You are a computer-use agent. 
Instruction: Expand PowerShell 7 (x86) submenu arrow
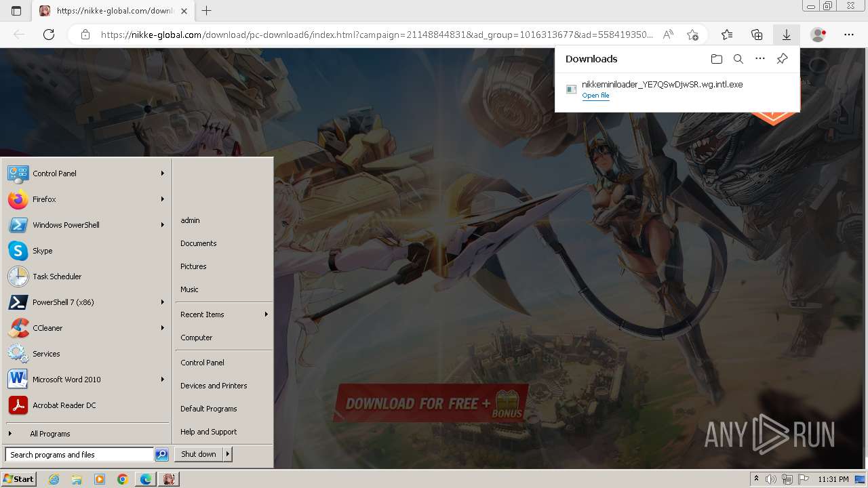[x=163, y=302]
